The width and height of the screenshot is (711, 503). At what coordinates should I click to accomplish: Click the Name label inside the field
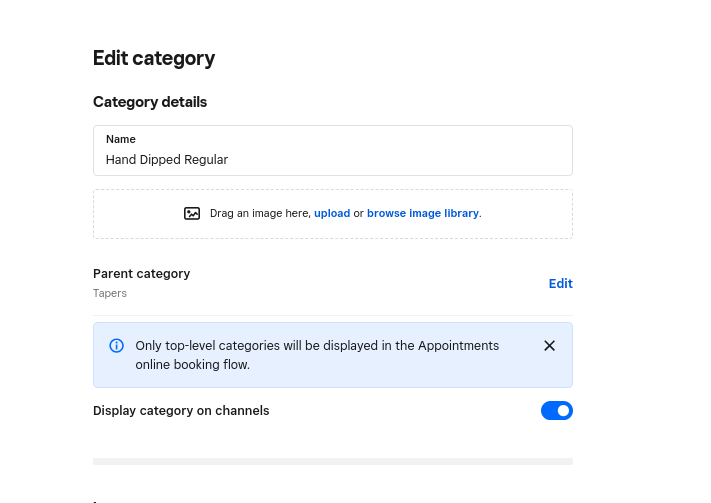[121, 139]
